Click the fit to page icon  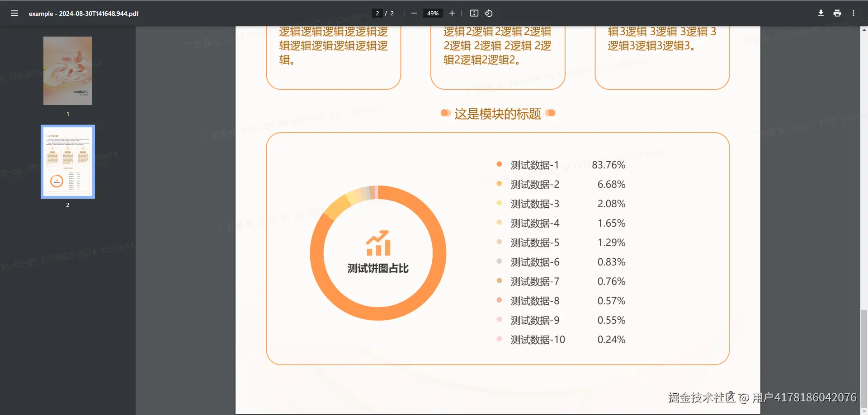pyautogui.click(x=474, y=13)
